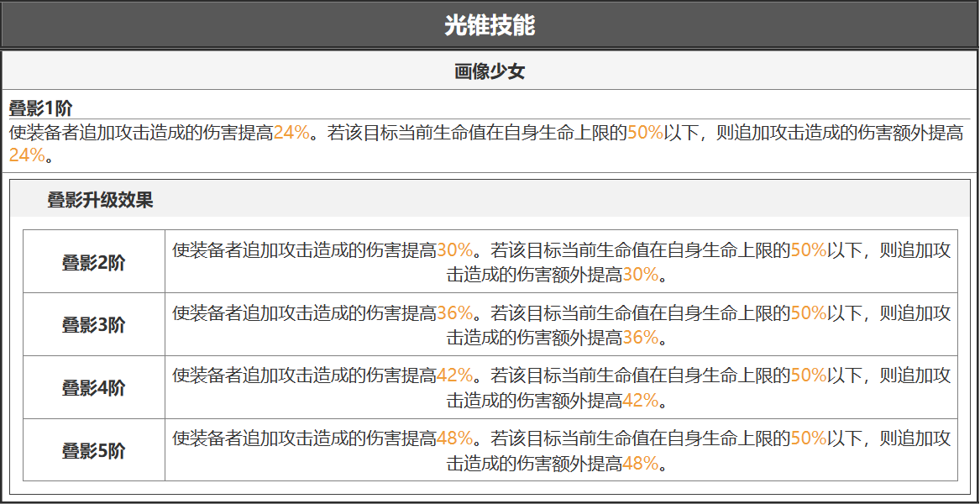This screenshot has height=504, width=980.
Task: Click the 50% threshold in 叠影1阶 description
Action: (x=645, y=133)
